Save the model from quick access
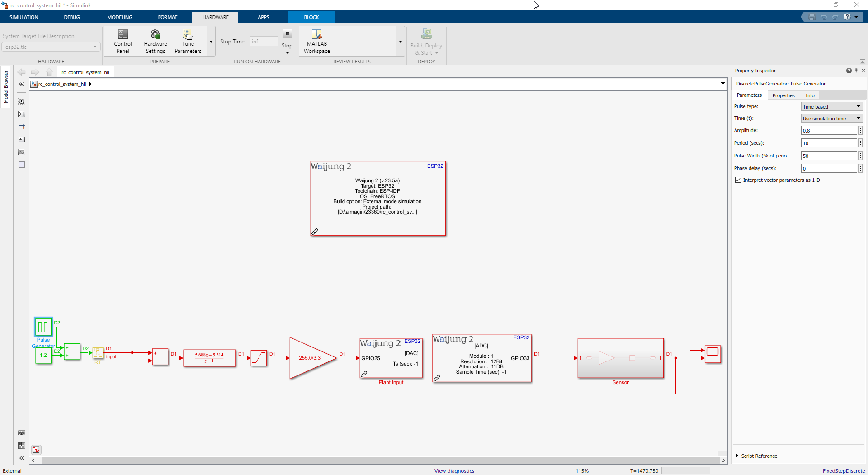The width and height of the screenshot is (868, 475). pos(811,17)
